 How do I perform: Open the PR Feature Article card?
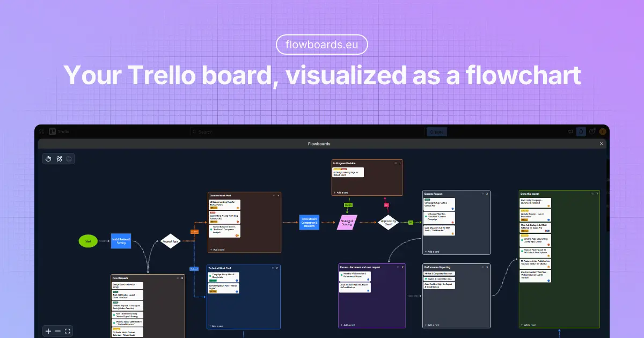click(536, 263)
